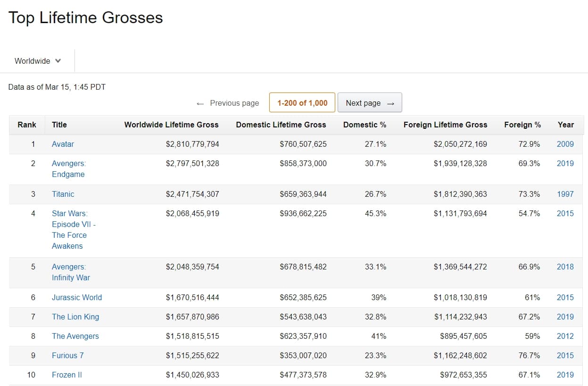Image resolution: width=588 pixels, height=386 pixels.
Task: Open the Titanic title link
Action: coord(63,194)
